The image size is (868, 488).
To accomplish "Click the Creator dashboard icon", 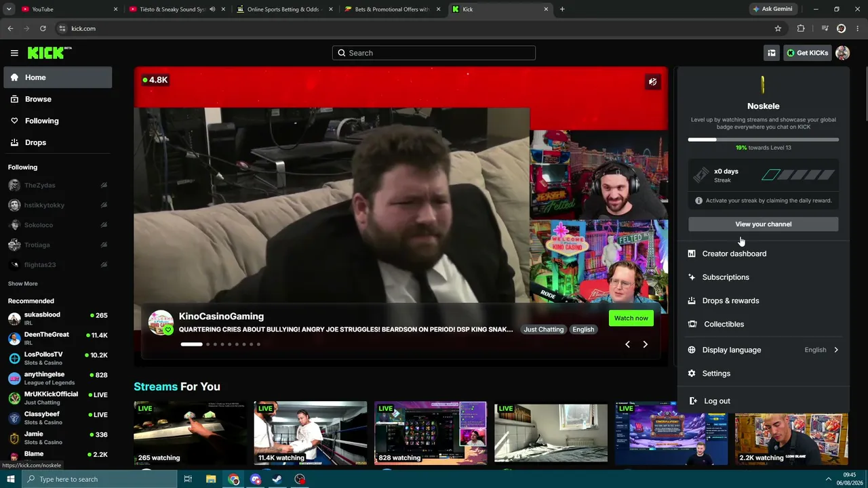I will tap(692, 253).
